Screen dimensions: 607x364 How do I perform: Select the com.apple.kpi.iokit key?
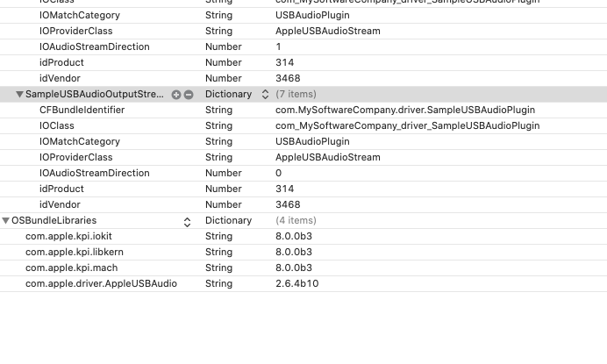(x=68, y=236)
